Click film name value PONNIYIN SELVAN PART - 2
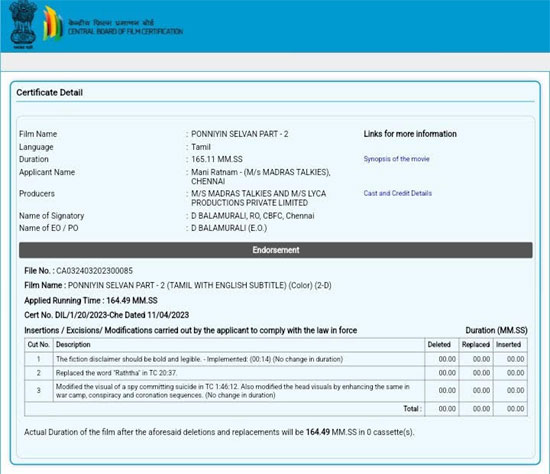550x474 pixels. pos(240,134)
